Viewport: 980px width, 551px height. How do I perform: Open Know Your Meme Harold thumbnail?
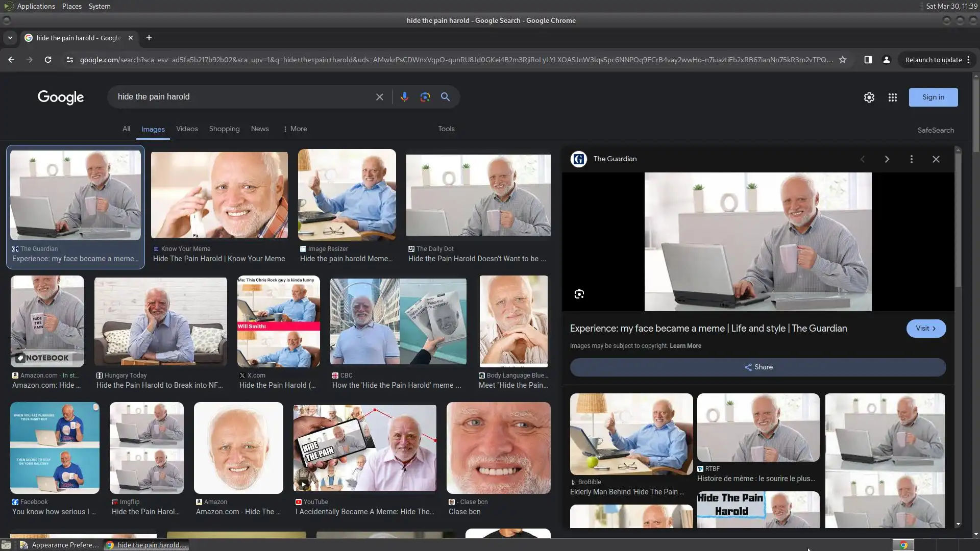coord(219,195)
